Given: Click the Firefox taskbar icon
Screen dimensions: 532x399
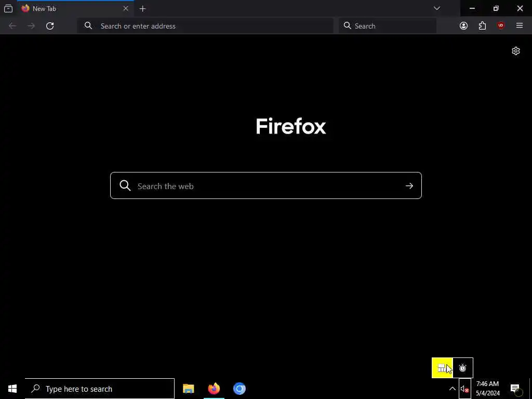Looking at the screenshot, I should coord(214,389).
